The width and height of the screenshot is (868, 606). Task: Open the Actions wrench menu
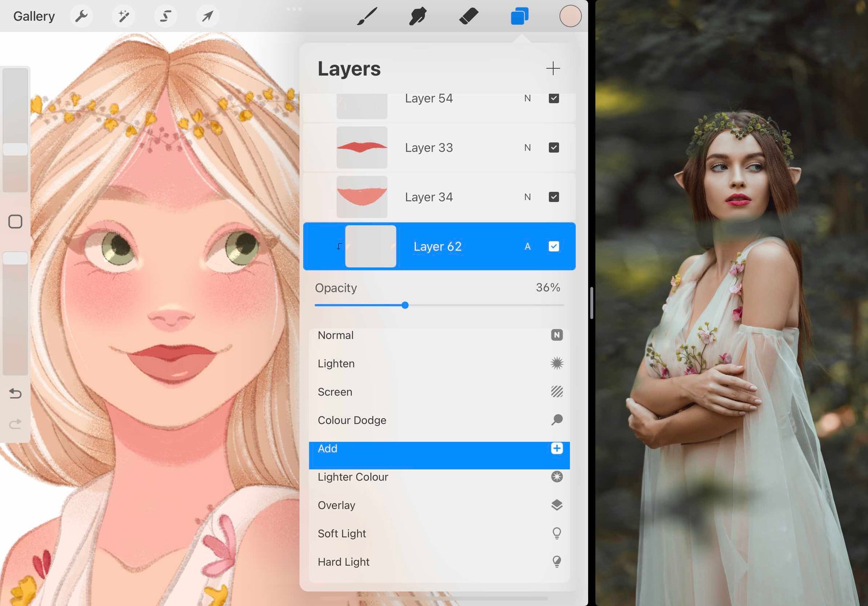pyautogui.click(x=81, y=16)
